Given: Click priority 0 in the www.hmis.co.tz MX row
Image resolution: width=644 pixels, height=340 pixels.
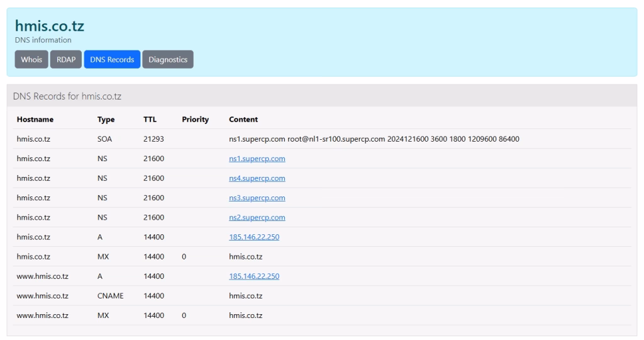Looking at the screenshot, I should pos(184,315).
